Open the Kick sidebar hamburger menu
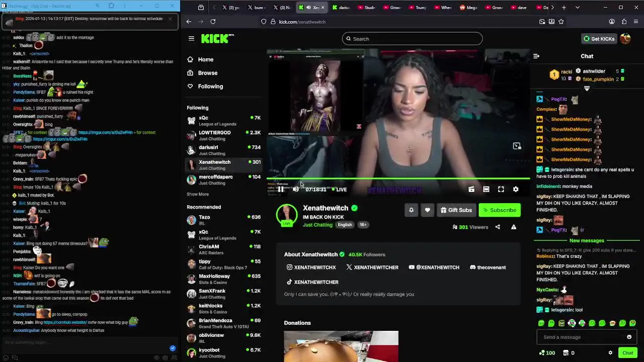 [191, 39]
